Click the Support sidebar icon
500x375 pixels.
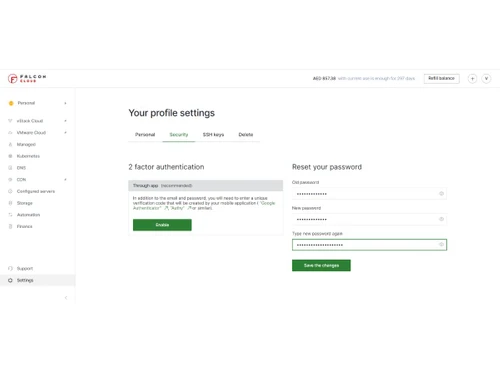tap(10, 268)
